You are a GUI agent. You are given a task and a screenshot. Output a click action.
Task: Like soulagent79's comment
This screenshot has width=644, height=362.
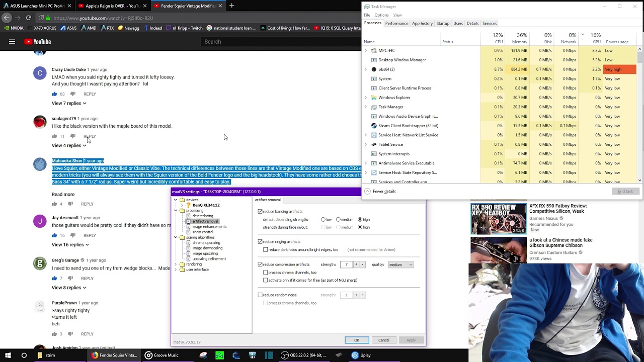tap(54, 136)
